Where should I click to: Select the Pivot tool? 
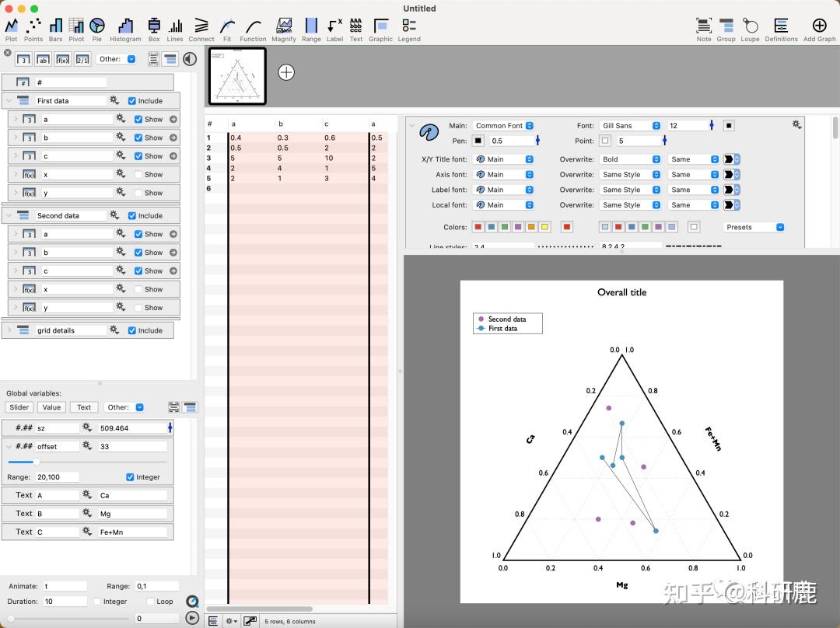coord(75,24)
